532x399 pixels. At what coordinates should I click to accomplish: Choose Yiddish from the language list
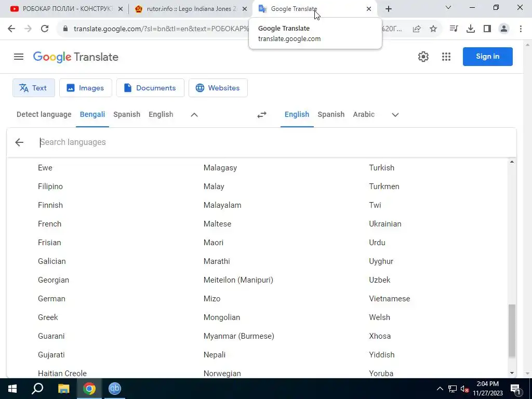tap(382, 354)
